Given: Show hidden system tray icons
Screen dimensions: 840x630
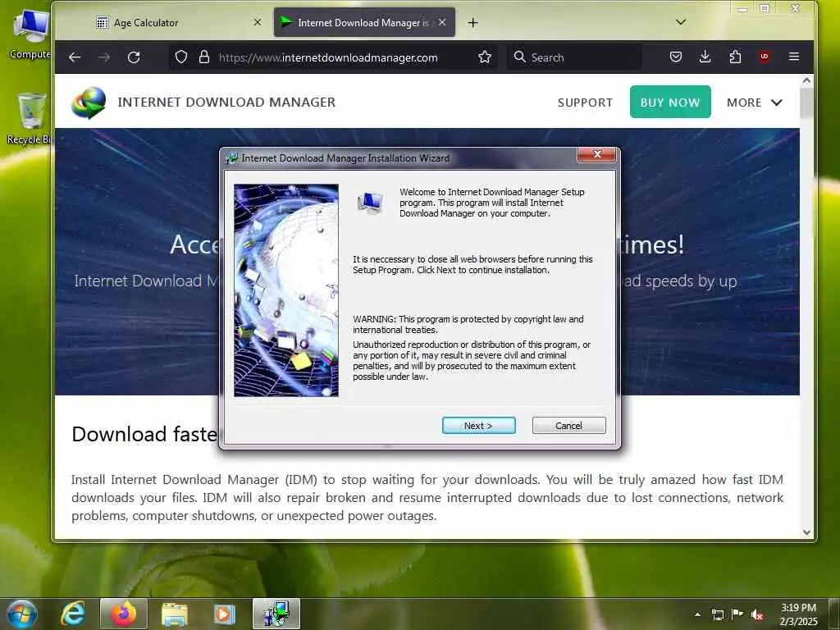Looking at the screenshot, I should click(x=697, y=614).
